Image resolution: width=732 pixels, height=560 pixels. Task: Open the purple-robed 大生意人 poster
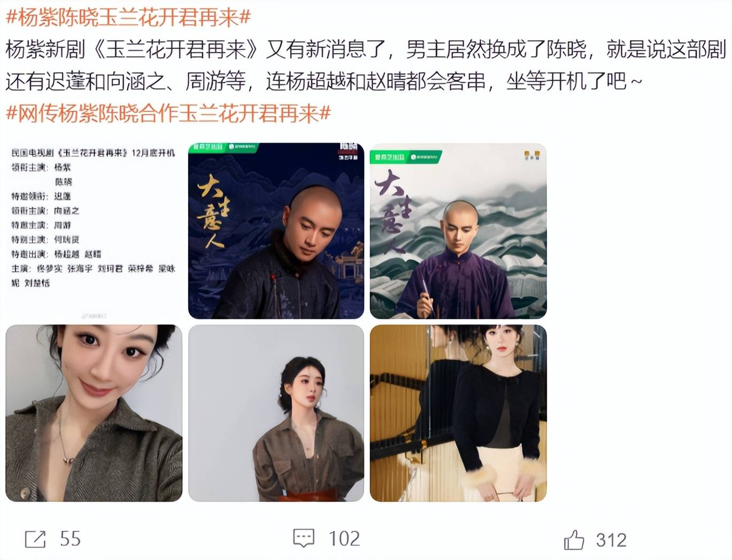(458, 231)
